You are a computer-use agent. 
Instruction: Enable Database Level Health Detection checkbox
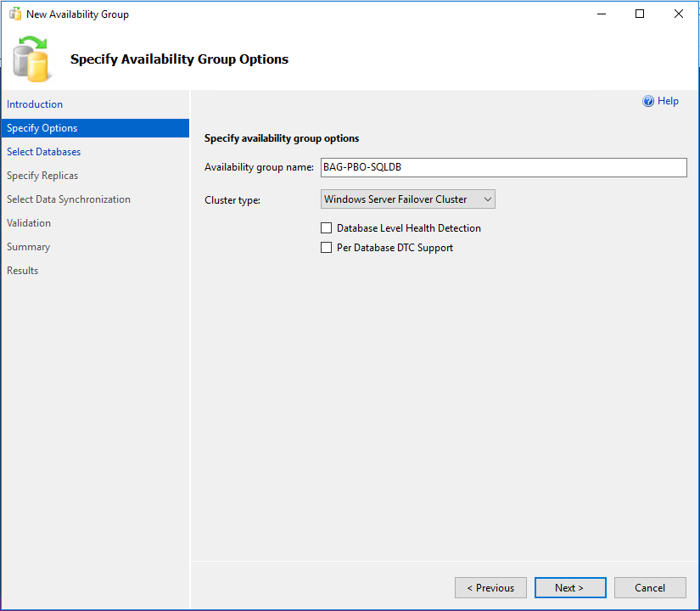click(326, 228)
